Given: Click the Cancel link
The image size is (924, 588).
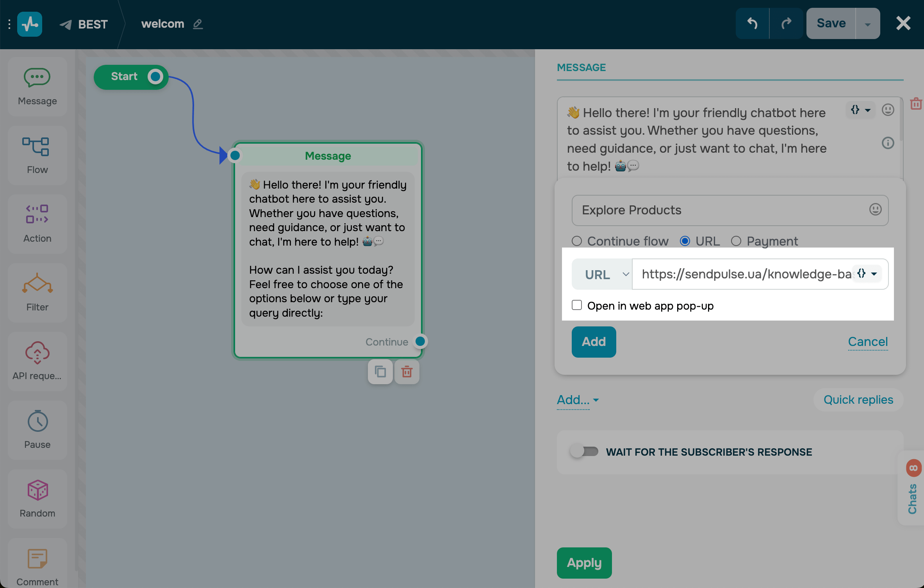Looking at the screenshot, I should point(867,342).
